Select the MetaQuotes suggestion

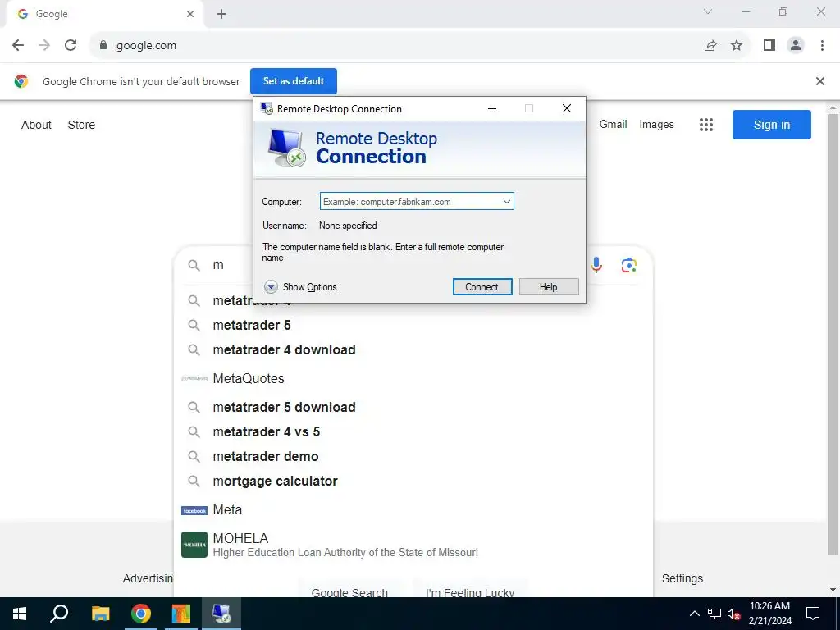tap(413, 378)
